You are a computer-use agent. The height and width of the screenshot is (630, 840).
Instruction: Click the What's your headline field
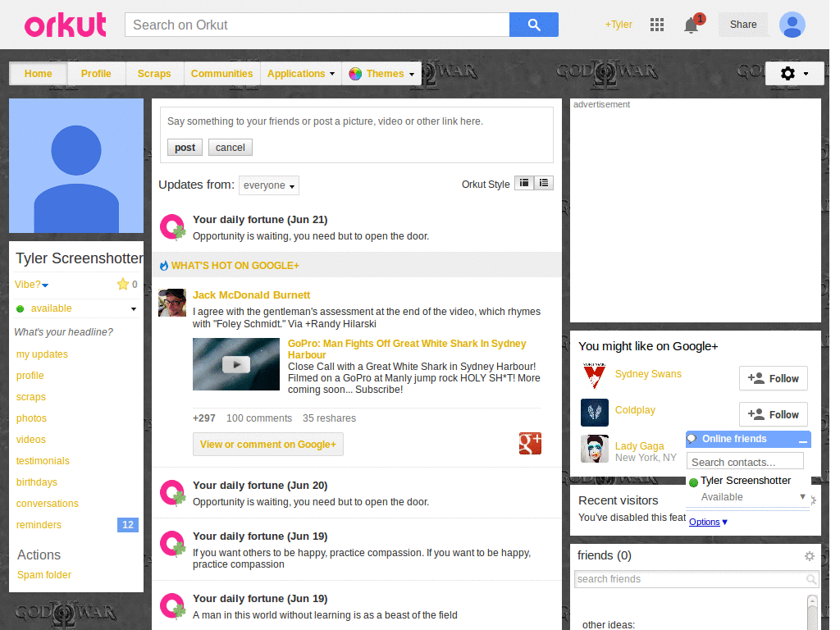(x=63, y=332)
